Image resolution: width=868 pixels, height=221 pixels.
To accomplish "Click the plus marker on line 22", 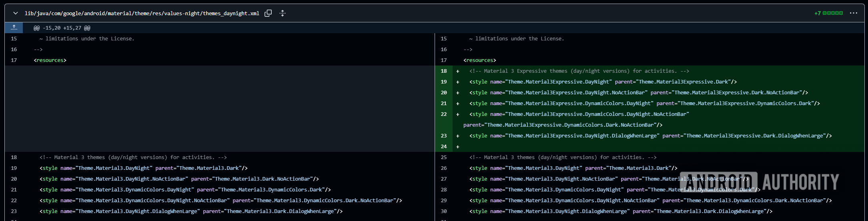I will [457, 114].
